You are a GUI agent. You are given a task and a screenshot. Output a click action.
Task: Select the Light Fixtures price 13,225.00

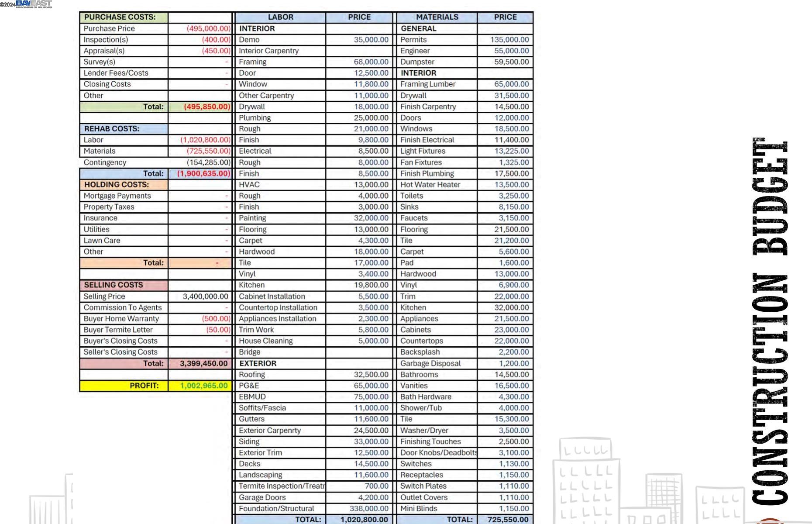coord(511,151)
